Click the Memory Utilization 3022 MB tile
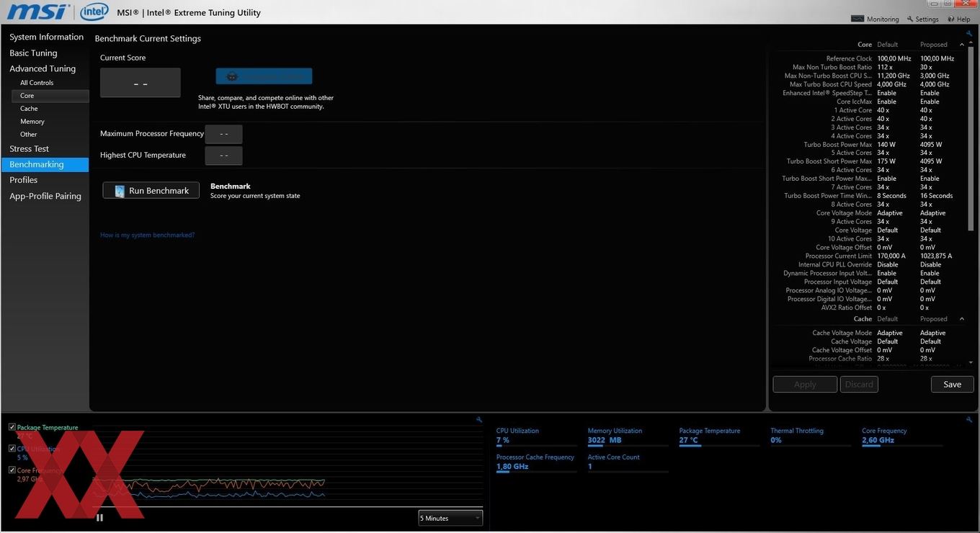This screenshot has width=980, height=533. click(x=628, y=436)
